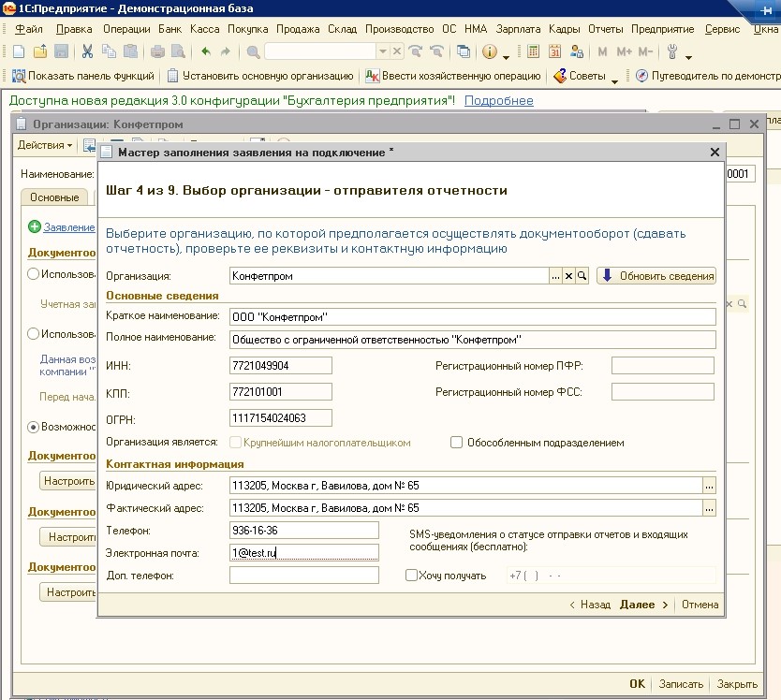
Task: Click the Print printer icon
Action: pos(157,51)
